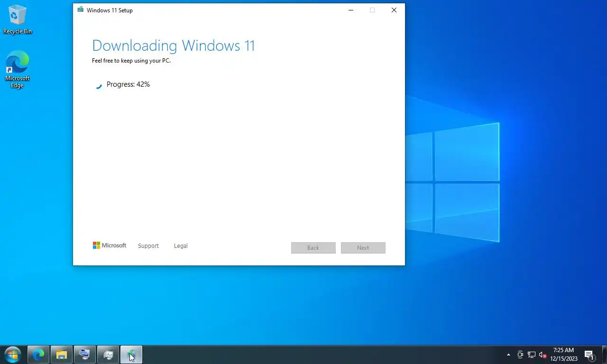This screenshot has width=607, height=364.
Task: Click the muted volume tray icon
Action: tap(543, 355)
